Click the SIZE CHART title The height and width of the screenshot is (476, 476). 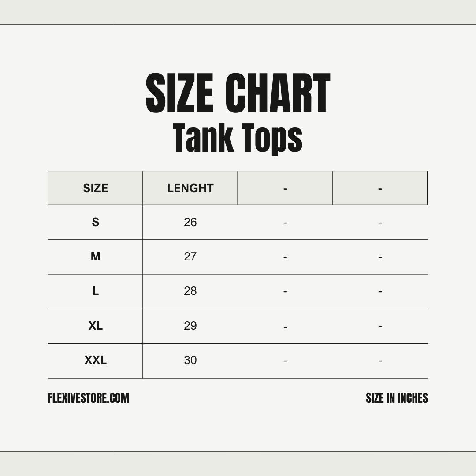[x=238, y=93]
